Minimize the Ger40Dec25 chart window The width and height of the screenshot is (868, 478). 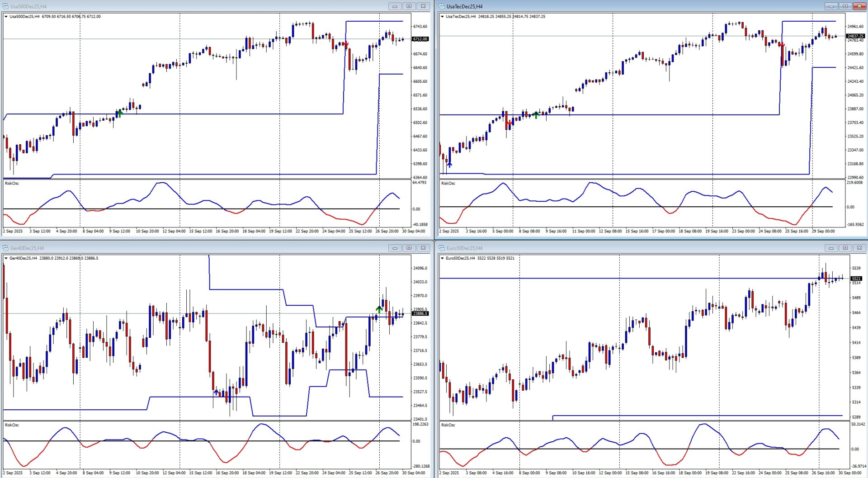395,248
